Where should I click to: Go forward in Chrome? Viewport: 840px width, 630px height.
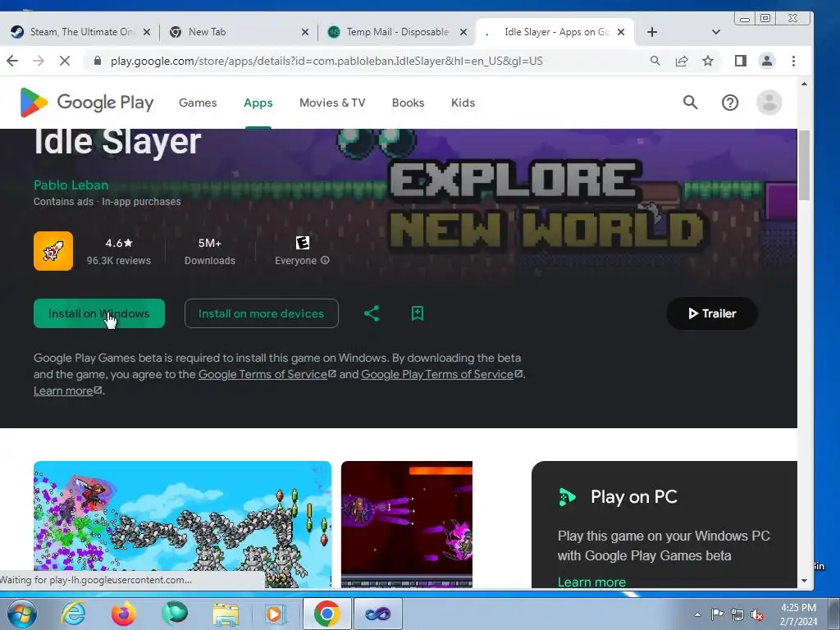pyautogui.click(x=39, y=61)
